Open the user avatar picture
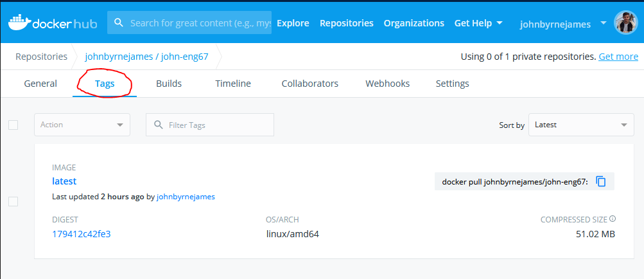 coord(625,22)
